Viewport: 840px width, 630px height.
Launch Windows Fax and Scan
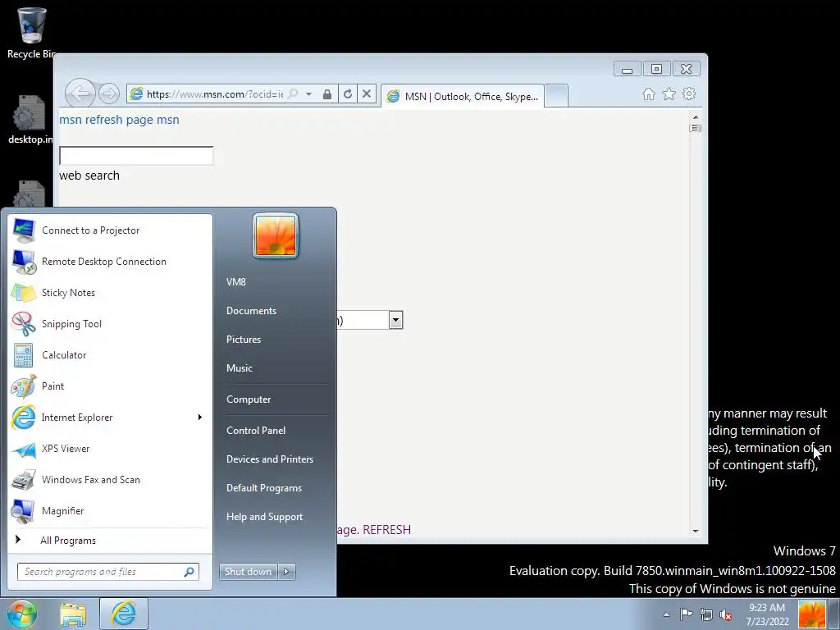pyautogui.click(x=110, y=479)
